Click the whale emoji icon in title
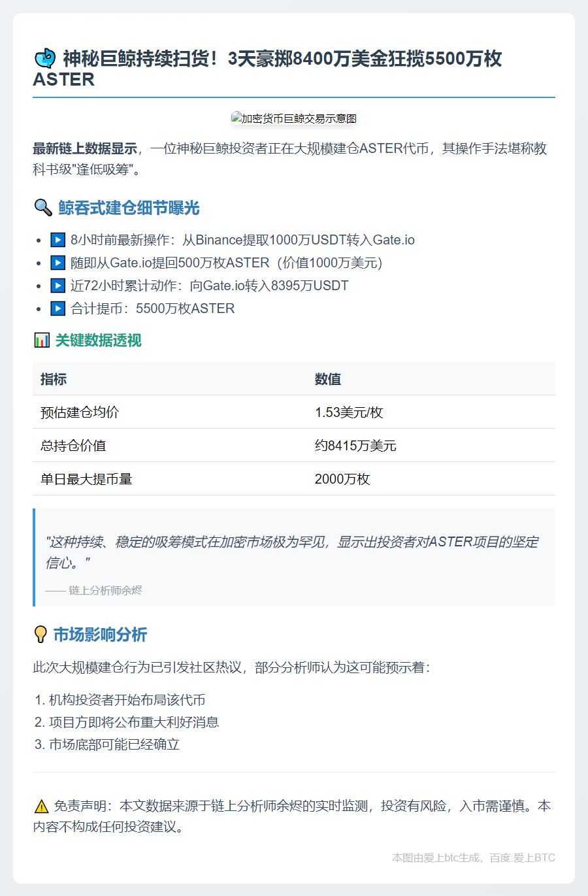Screen dimensions: 588x896 click(44, 59)
